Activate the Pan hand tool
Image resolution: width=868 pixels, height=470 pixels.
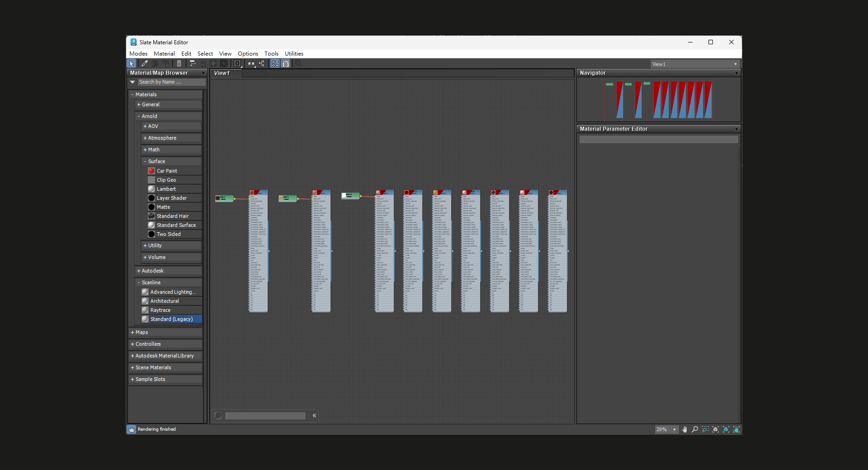click(x=684, y=429)
